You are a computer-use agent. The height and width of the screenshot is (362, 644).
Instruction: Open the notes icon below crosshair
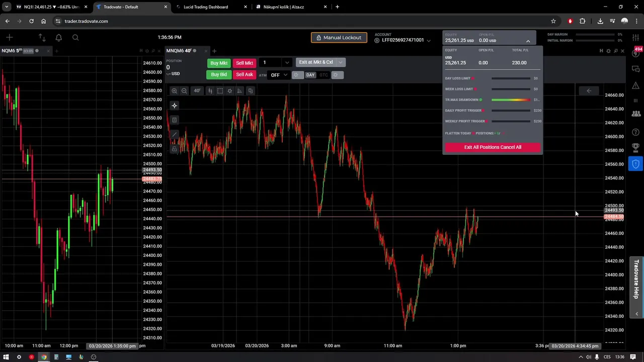pyautogui.click(x=174, y=120)
